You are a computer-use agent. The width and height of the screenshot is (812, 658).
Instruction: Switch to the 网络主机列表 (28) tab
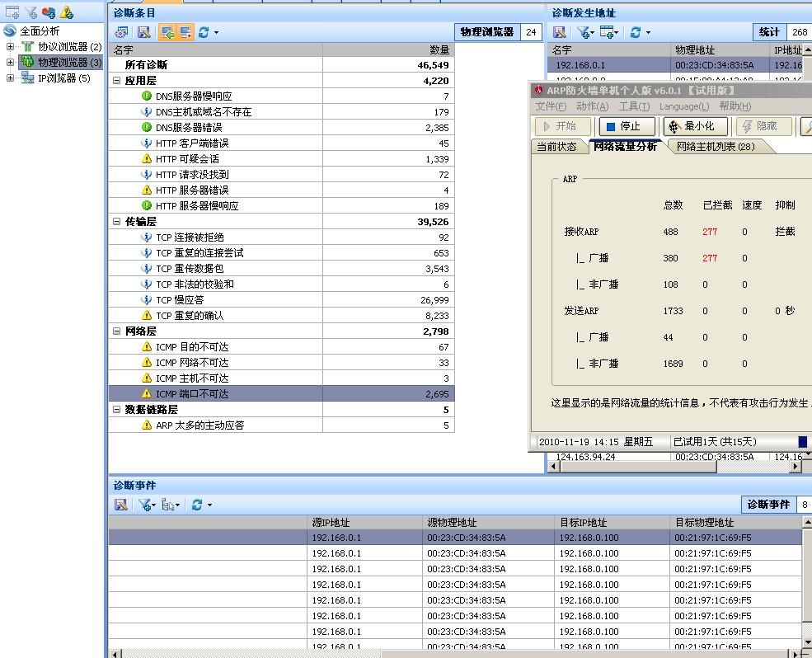click(715, 147)
